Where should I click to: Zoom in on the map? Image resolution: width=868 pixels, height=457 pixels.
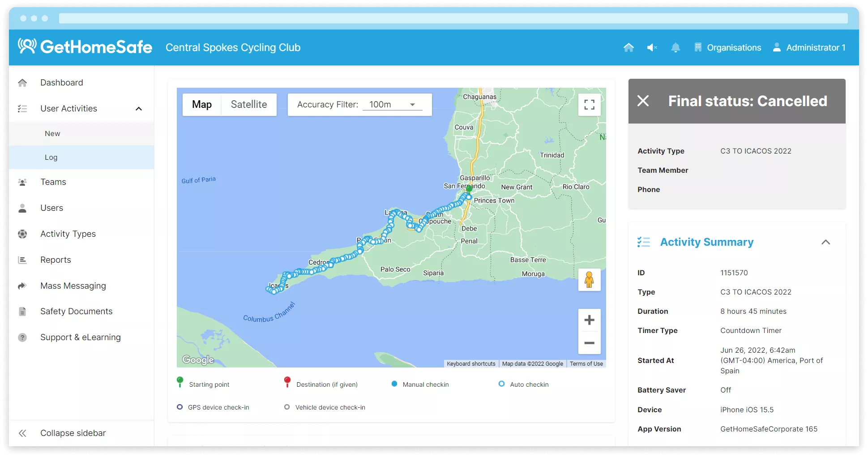pyautogui.click(x=589, y=320)
